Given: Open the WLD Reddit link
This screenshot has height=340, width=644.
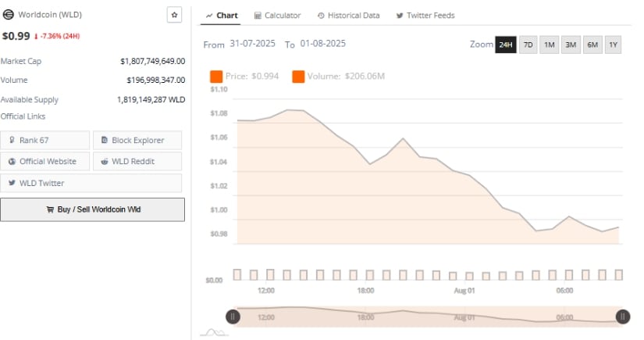Looking at the screenshot, I should (x=137, y=161).
